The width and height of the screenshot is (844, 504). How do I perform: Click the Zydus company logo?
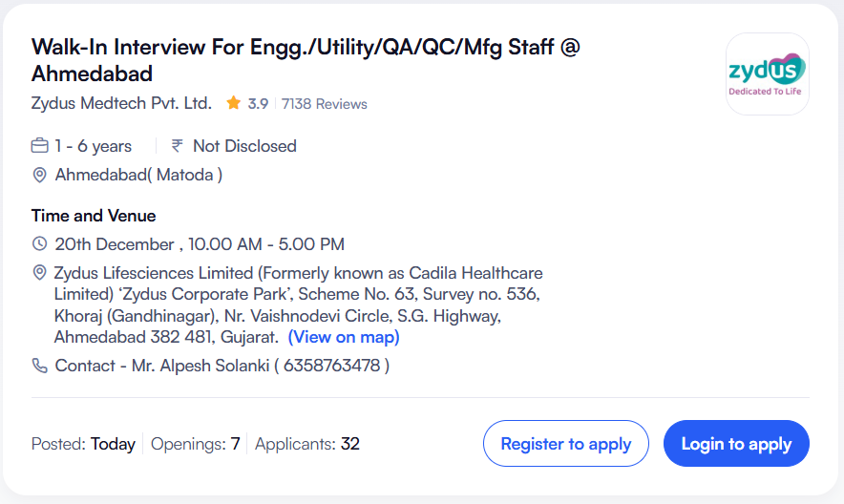tap(767, 73)
